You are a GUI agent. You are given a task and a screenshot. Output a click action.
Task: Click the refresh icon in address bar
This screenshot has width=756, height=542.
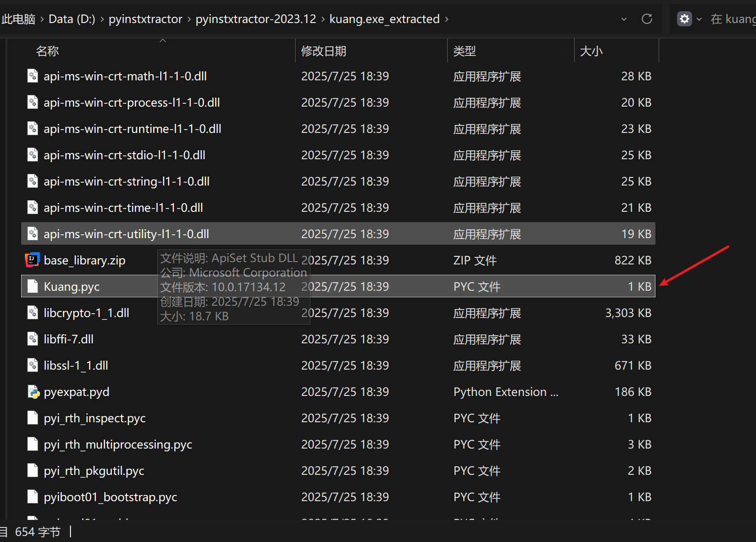[x=647, y=19]
